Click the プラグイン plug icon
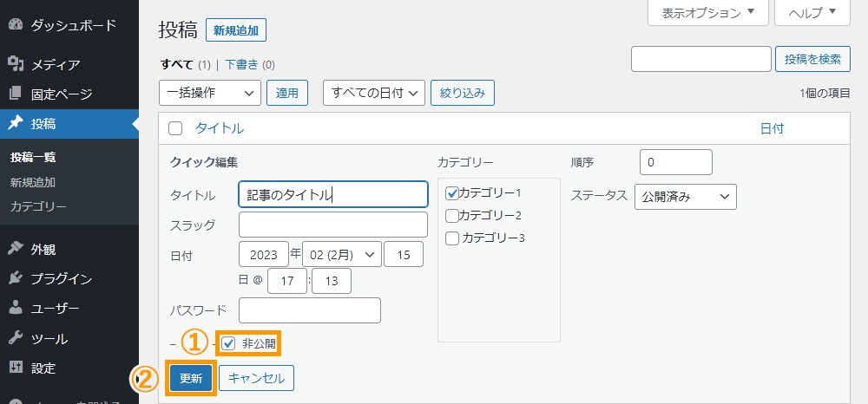 coord(16,278)
